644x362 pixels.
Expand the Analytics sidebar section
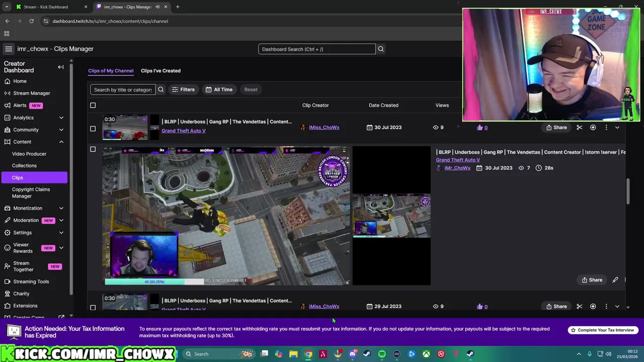(x=61, y=118)
